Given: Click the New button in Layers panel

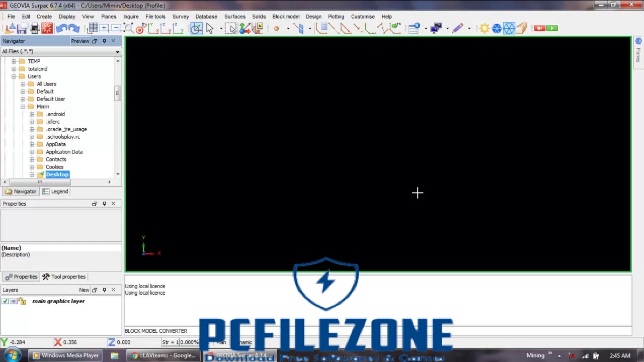Looking at the screenshot, I should [84, 290].
